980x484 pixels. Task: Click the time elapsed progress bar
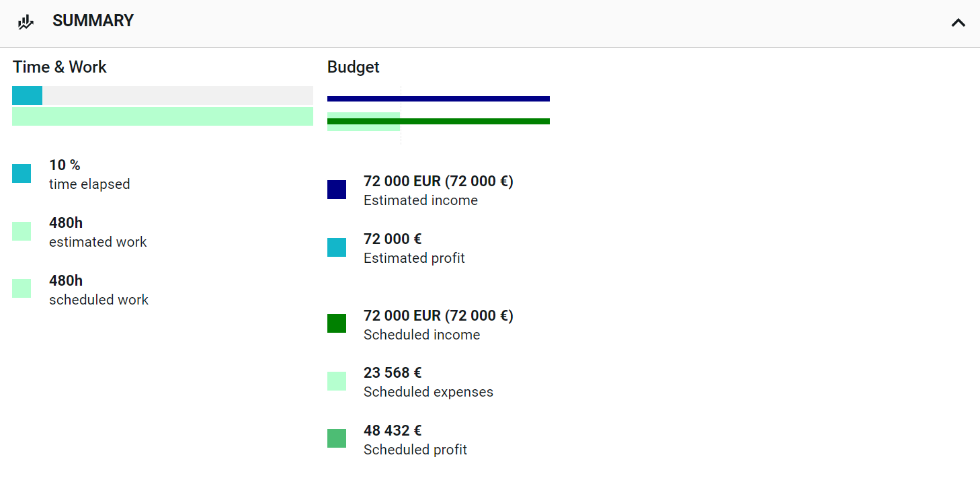click(163, 95)
